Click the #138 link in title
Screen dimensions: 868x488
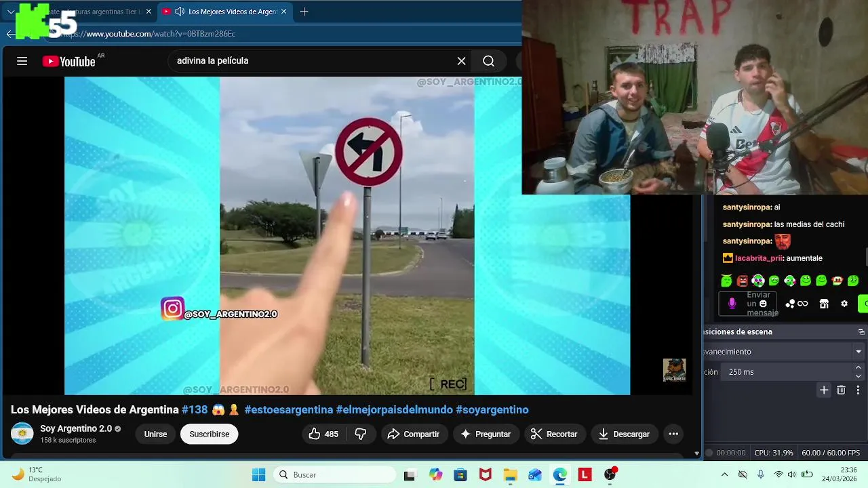click(x=195, y=409)
